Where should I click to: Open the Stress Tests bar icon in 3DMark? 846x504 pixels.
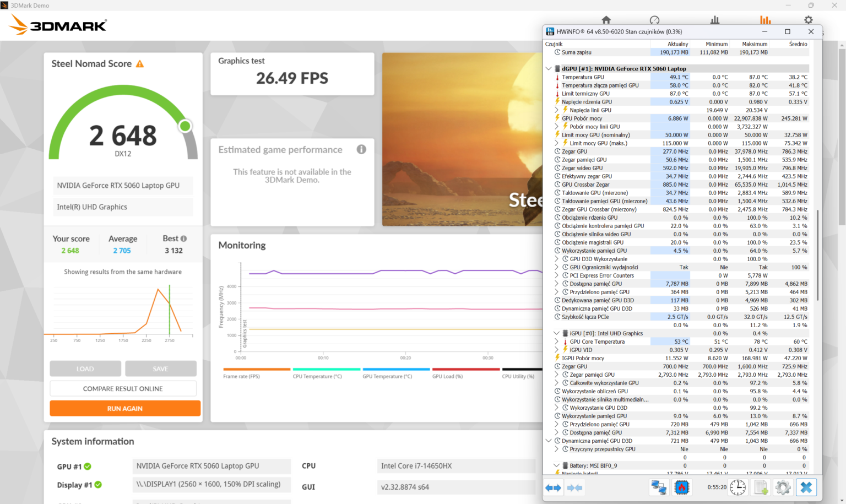715,20
